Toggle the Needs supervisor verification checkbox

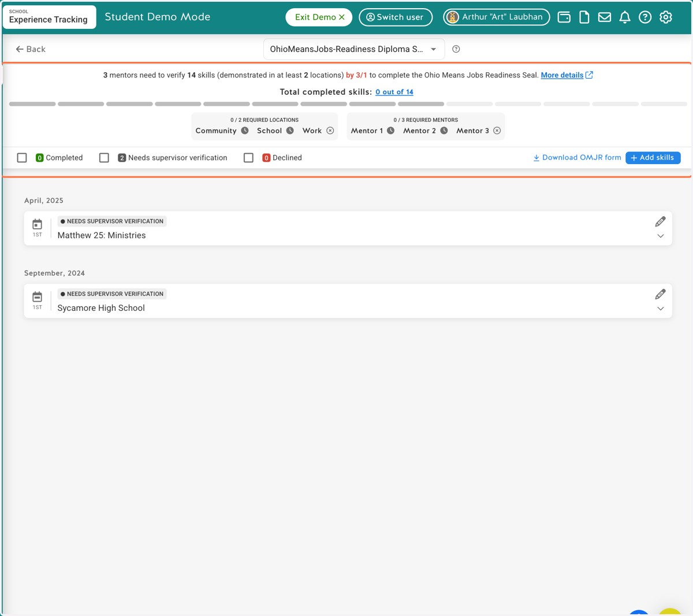pyautogui.click(x=104, y=158)
